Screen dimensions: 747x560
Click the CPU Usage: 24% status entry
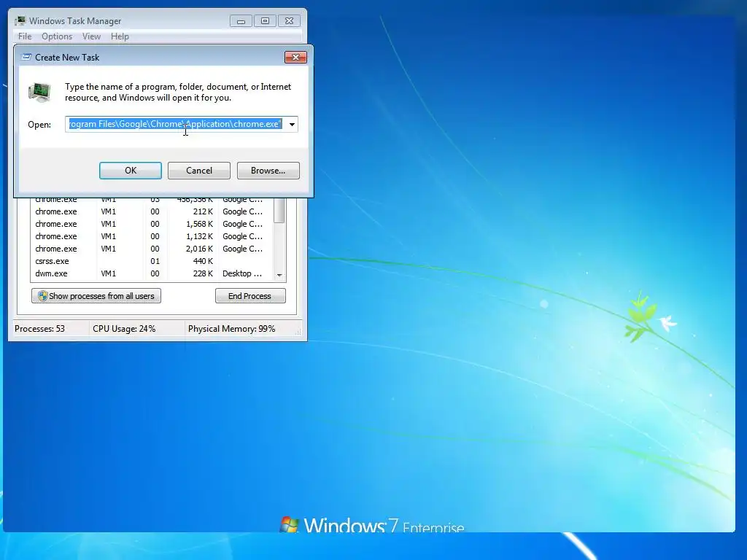coord(124,329)
